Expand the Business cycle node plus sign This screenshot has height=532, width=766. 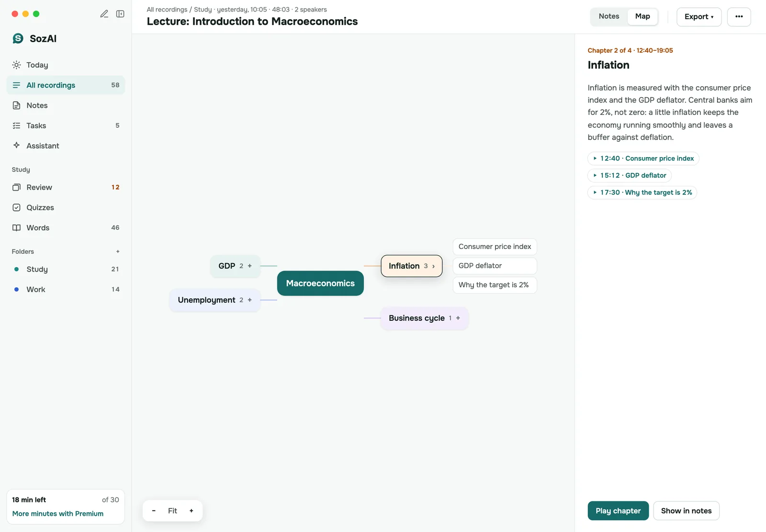click(x=458, y=318)
